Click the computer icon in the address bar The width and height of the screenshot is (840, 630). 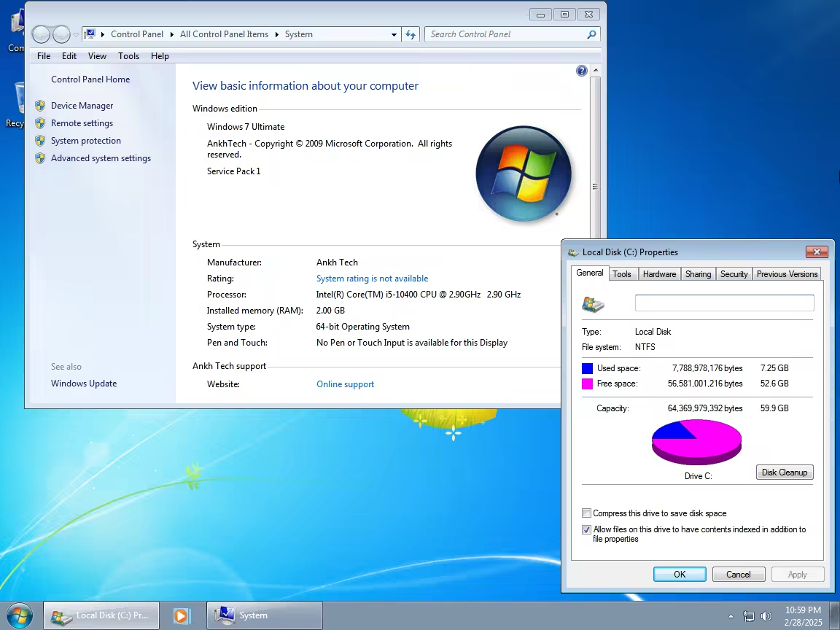tap(90, 34)
